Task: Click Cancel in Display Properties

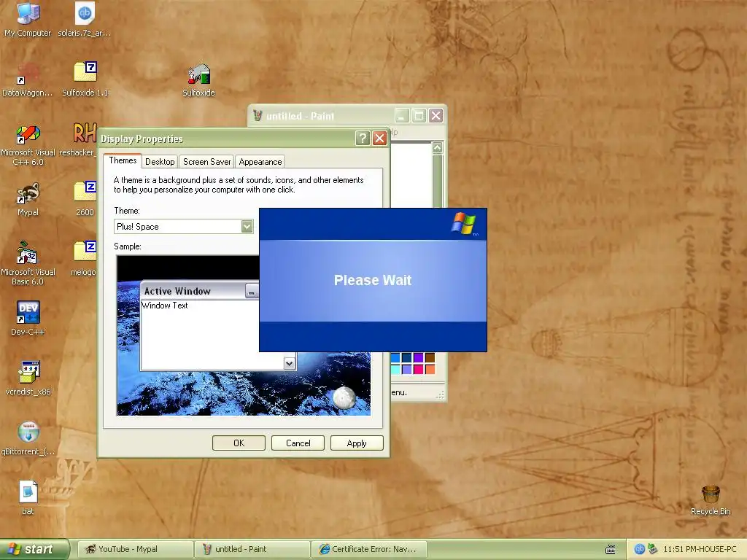Action: [x=298, y=443]
